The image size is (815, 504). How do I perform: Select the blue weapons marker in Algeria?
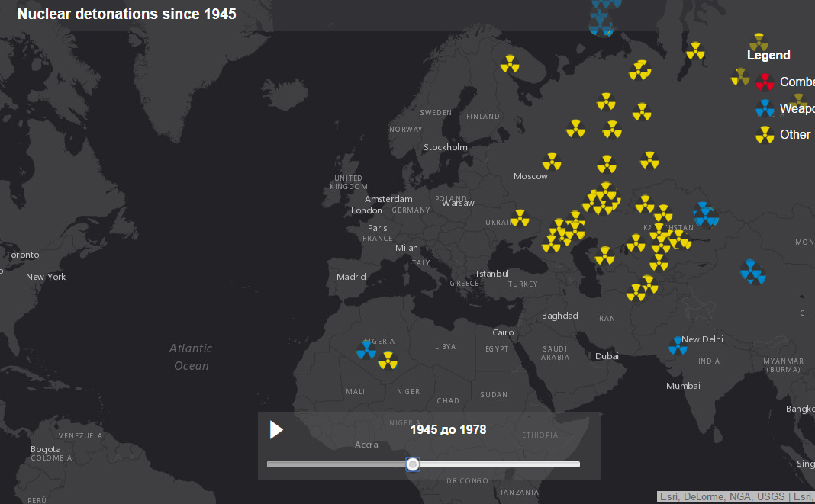click(x=366, y=350)
